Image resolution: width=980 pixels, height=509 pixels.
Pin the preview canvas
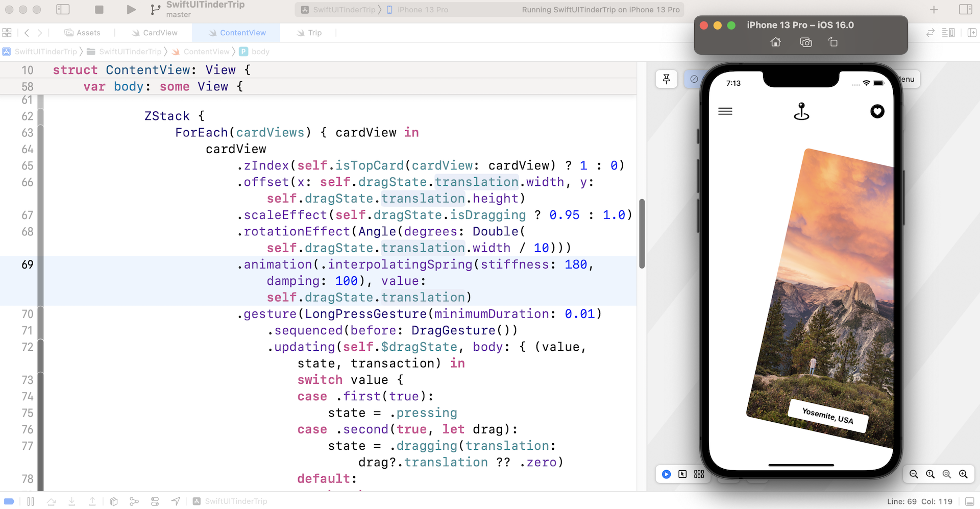click(666, 79)
